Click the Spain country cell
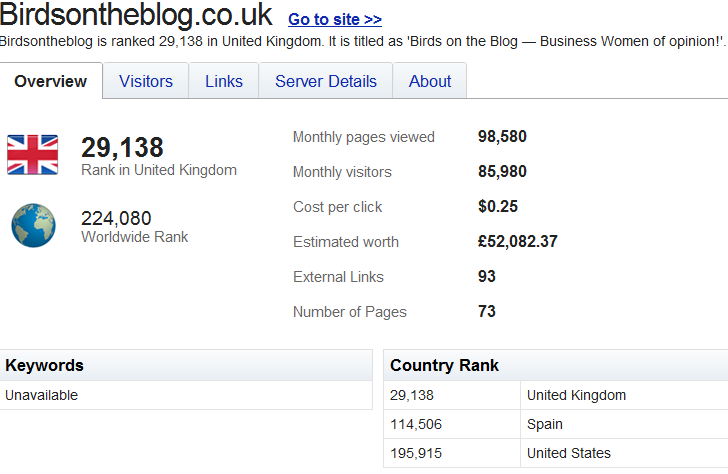This screenshot has width=728, height=474. coord(624,424)
